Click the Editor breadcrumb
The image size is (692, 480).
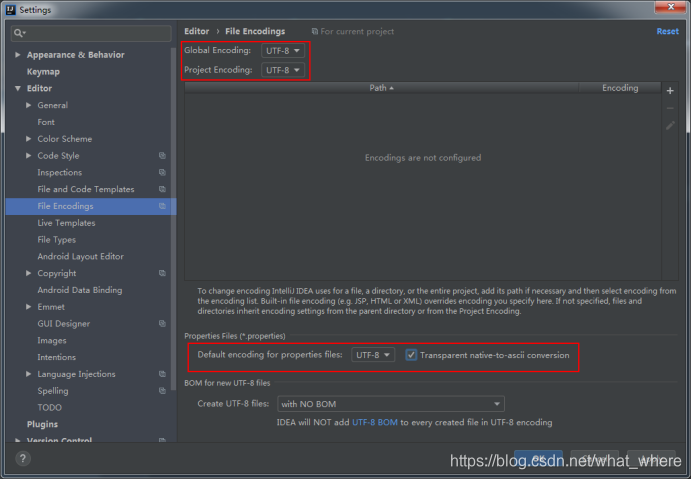(x=197, y=31)
